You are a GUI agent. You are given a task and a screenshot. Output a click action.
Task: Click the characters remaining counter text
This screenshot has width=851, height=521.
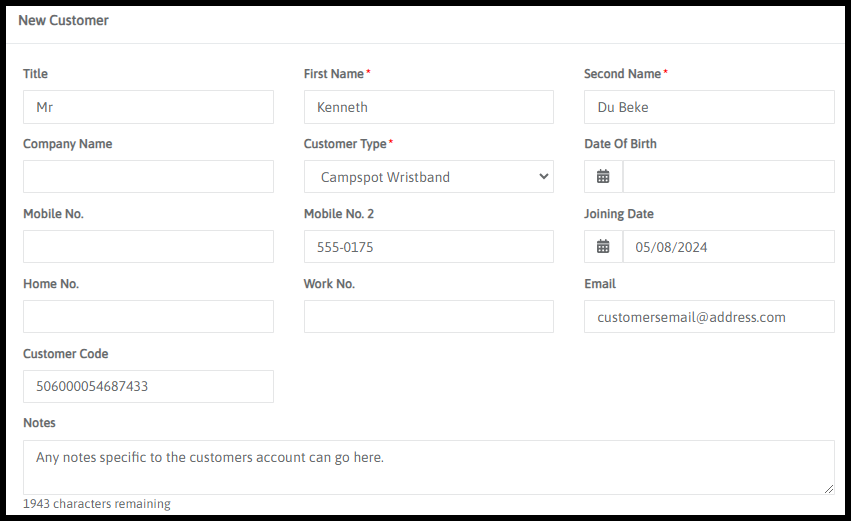point(97,504)
